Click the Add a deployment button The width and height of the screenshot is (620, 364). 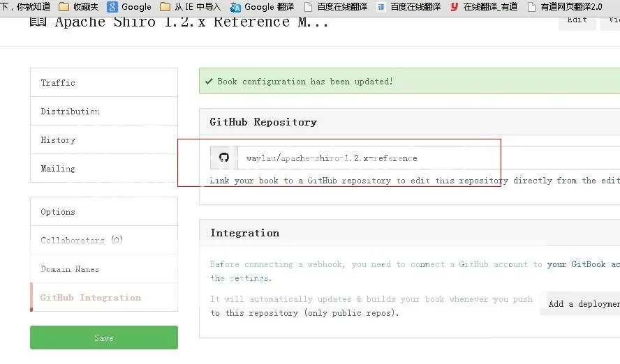tap(580, 303)
